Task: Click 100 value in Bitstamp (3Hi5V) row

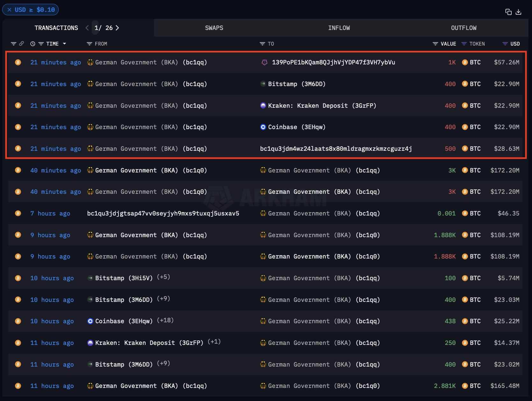Action: [450, 278]
